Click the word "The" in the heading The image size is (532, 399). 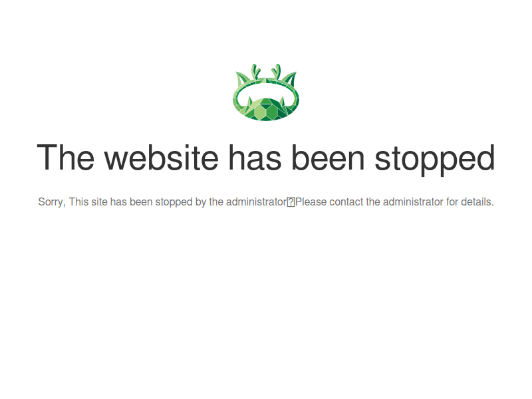coord(65,158)
